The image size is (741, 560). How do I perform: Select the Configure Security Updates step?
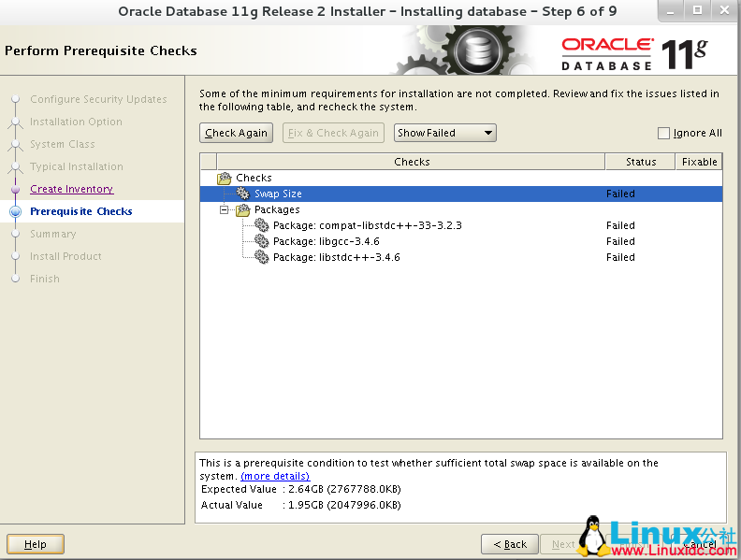point(98,99)
